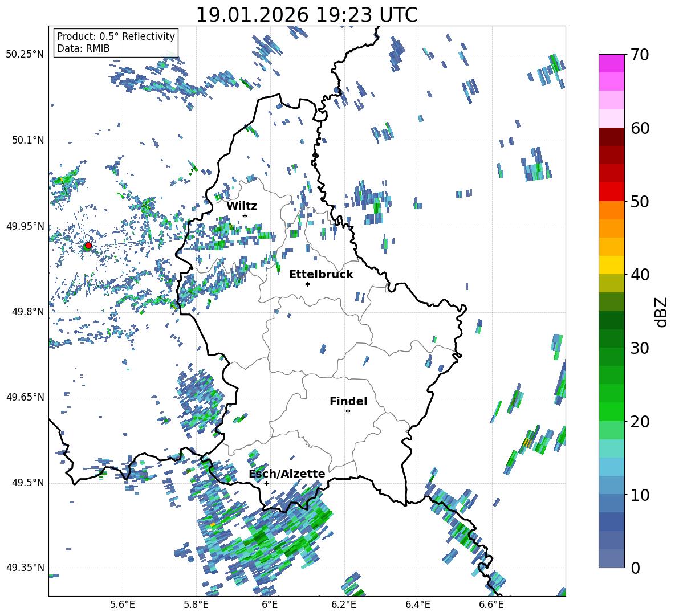Click the Wiltz station cross marker
675x616 pixels.
tap(245, 215)
